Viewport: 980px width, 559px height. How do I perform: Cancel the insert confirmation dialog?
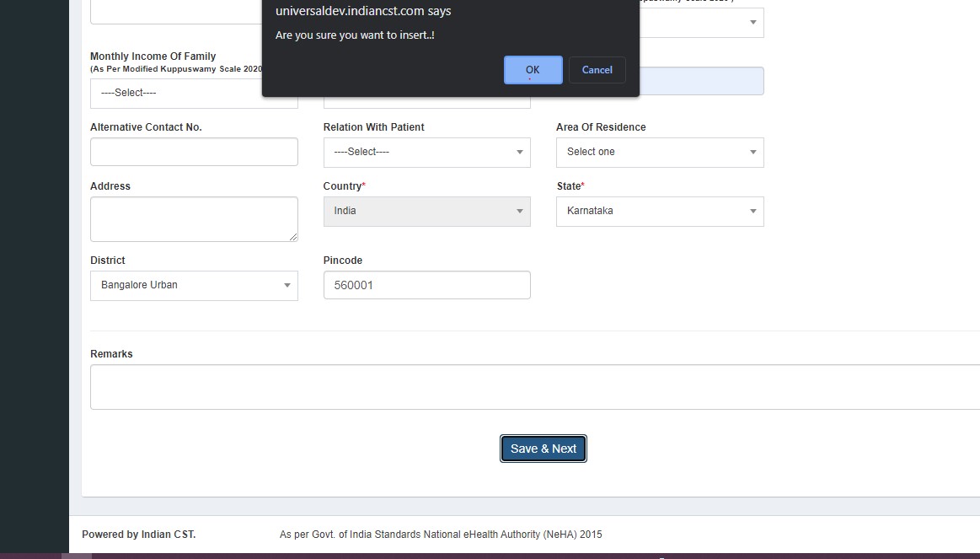tap(597, 70)
